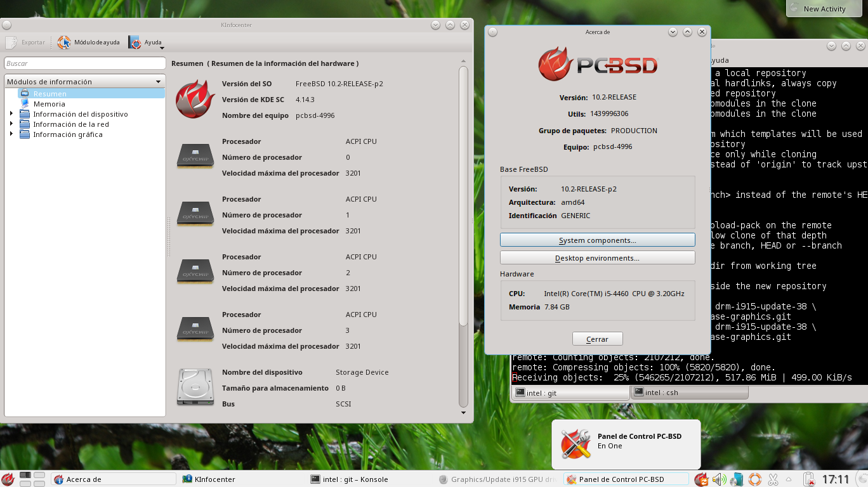868x487 pixels.
Task: Click the device notifier tray icon
Action: (809, 479)
